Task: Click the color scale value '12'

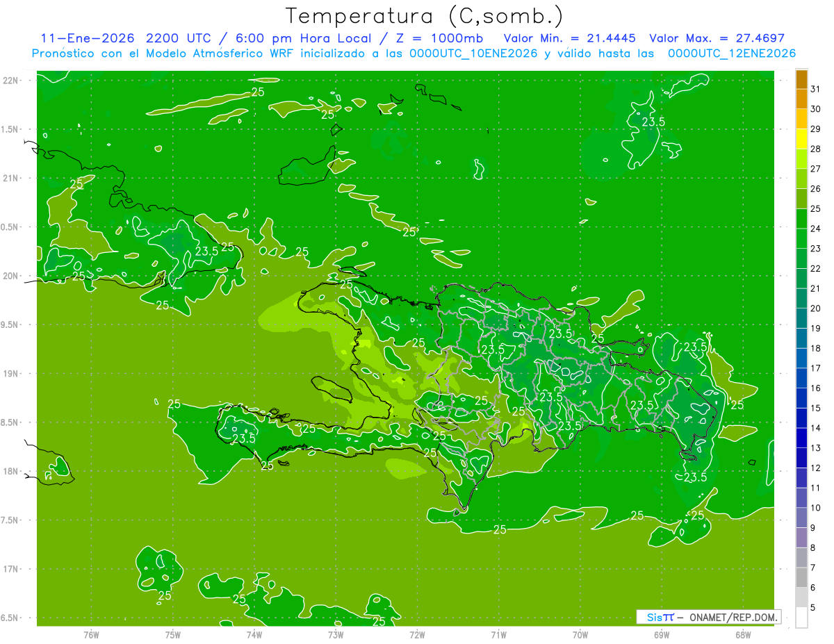Action: [x=816, y=468]
